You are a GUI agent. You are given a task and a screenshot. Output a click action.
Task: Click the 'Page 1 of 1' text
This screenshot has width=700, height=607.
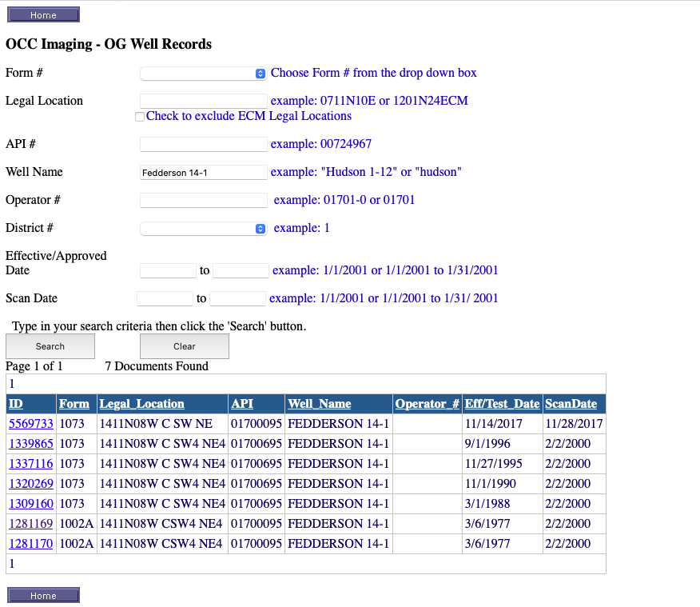[34, 366]
